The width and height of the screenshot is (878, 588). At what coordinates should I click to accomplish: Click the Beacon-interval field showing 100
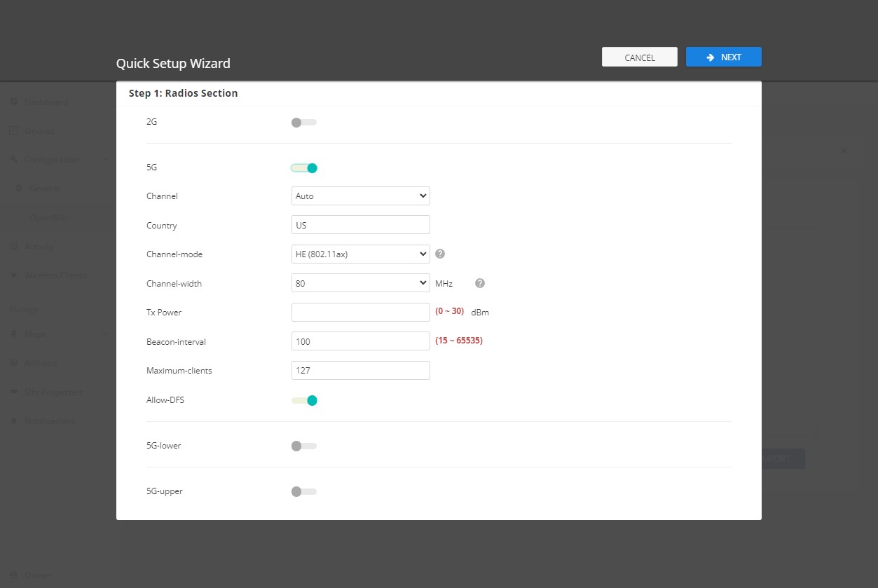click(x=360, y=341)
